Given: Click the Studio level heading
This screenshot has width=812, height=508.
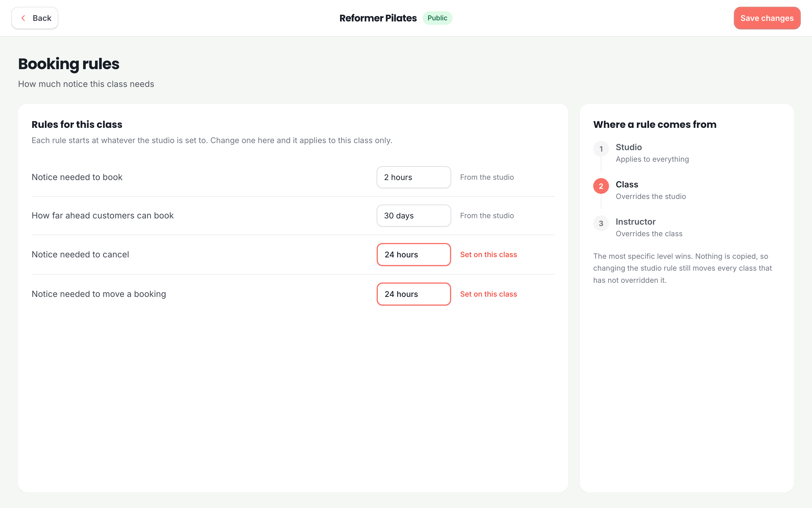Looking at the screenshot, I should (x=628, y=147).
